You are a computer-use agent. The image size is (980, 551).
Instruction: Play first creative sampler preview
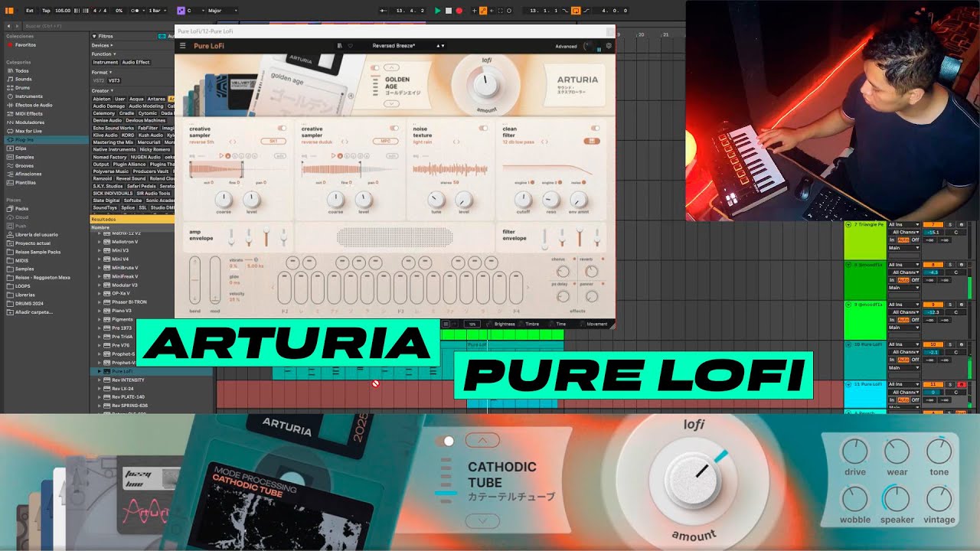(x=220, y=155)
